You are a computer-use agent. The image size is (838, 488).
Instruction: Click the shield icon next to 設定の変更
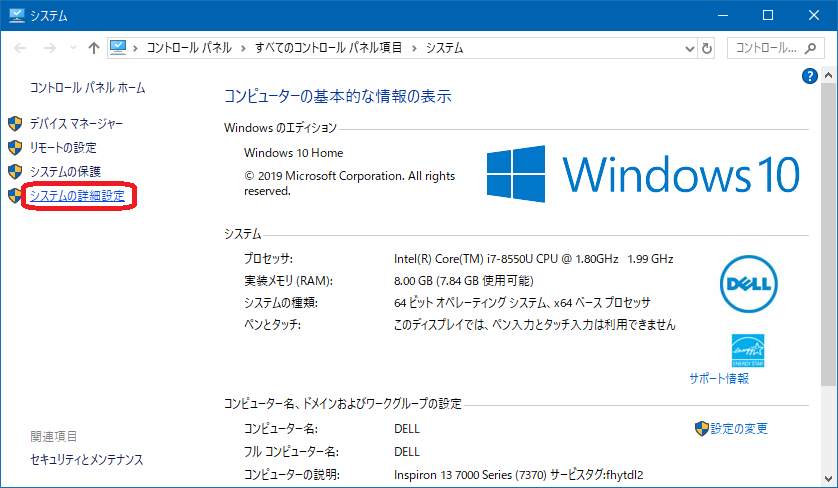click(702, 429)
